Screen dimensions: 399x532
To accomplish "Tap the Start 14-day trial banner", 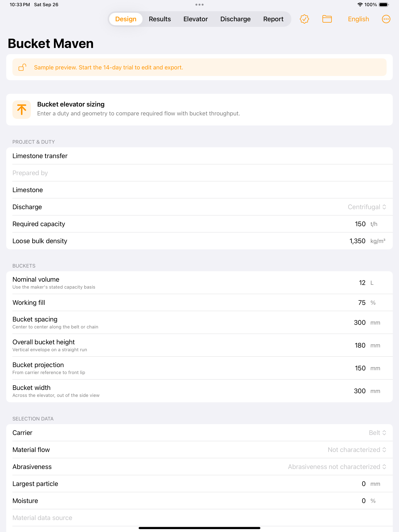I will point(199,67).
